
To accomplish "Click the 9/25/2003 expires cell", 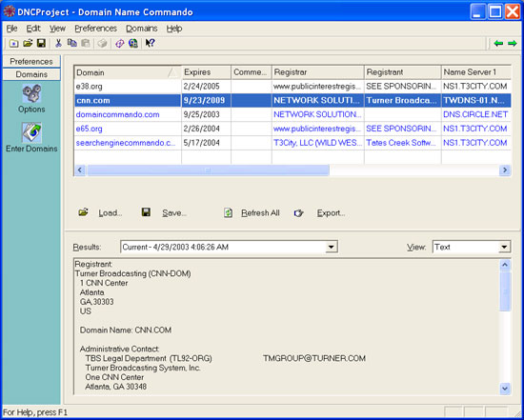I will (x=206, y=114).
